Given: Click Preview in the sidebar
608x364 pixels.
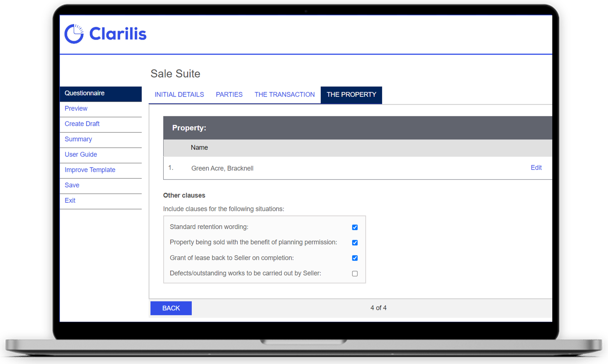Looking at the screenshot, I should pyautogui.click(x=76, y=108).
